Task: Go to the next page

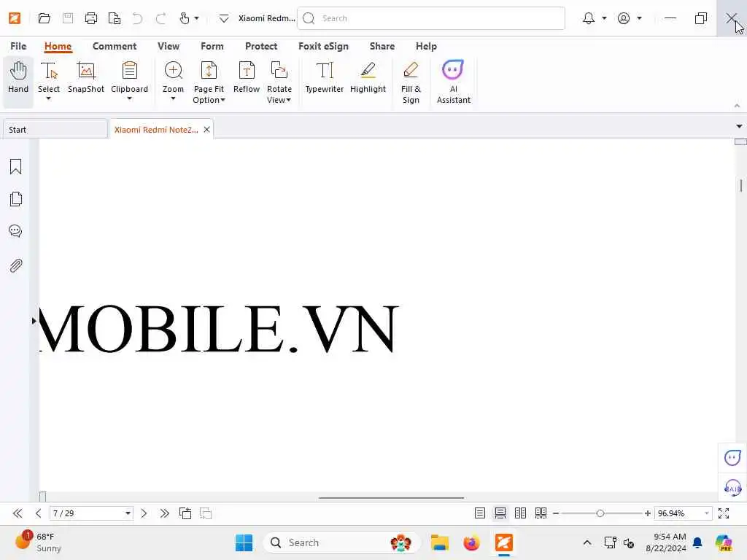Action: (x=144, y=513)
